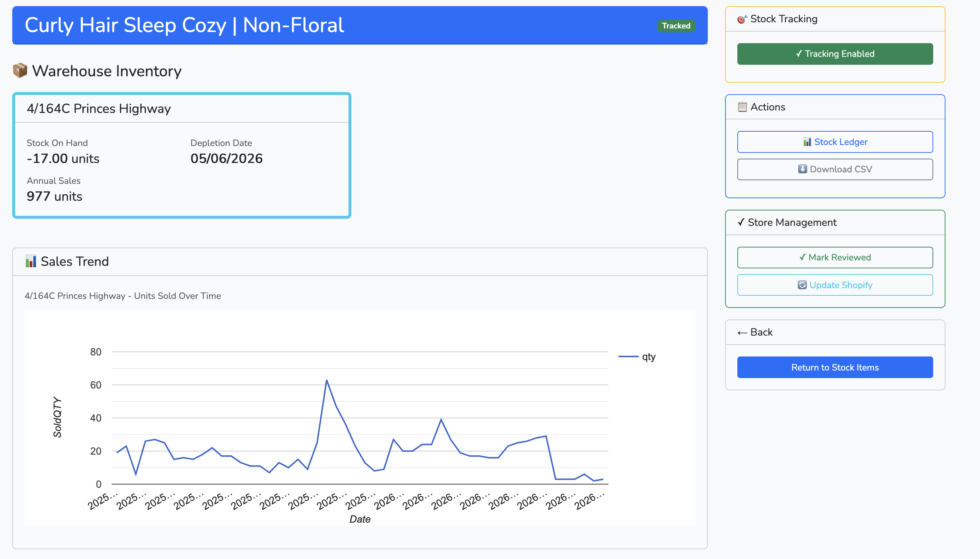
Task: Click the Sales Trend heading text
Action: (75, 262)
